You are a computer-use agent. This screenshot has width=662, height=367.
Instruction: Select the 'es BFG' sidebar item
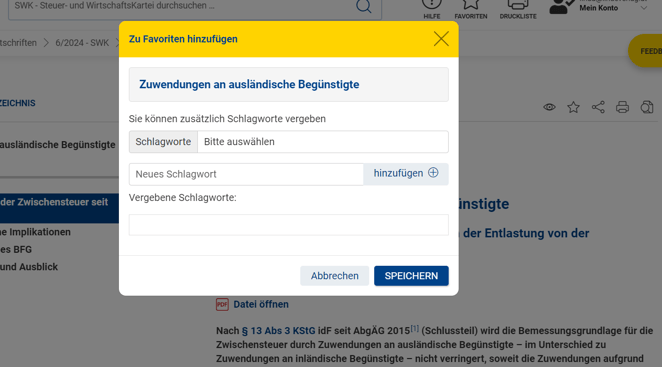click(x=16, y=249)
